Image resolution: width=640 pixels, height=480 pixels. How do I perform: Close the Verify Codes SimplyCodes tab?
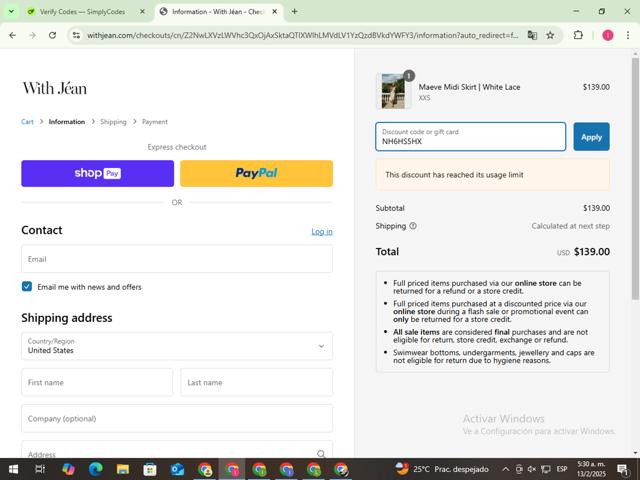coord(142,11)
